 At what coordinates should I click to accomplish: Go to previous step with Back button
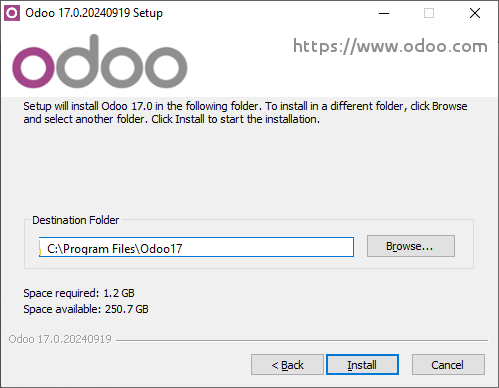coord(287,365)
